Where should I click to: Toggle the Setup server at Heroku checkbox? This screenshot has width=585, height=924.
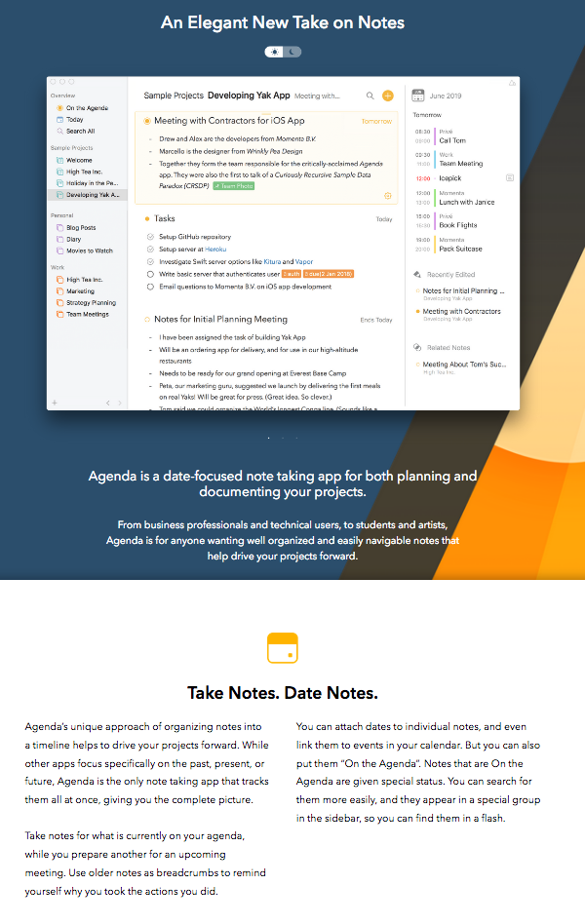click(x=150, y=250)
